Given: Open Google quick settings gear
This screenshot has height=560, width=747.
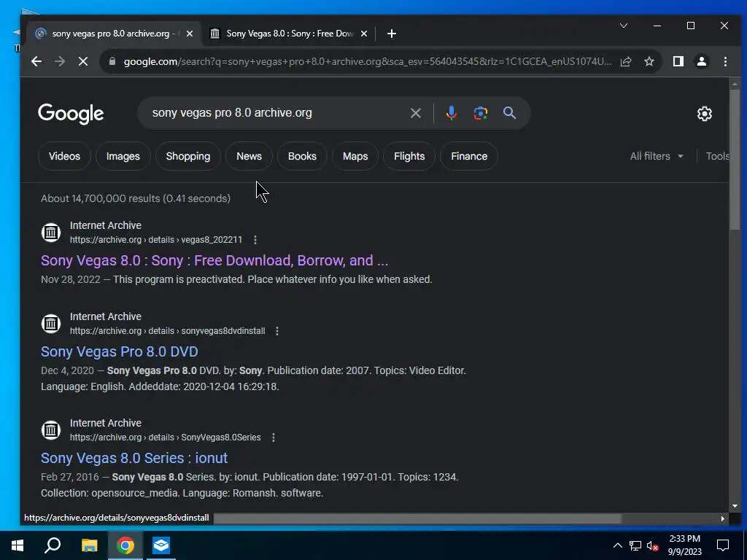Looking at the screenshot, I should tap(704, 114).
